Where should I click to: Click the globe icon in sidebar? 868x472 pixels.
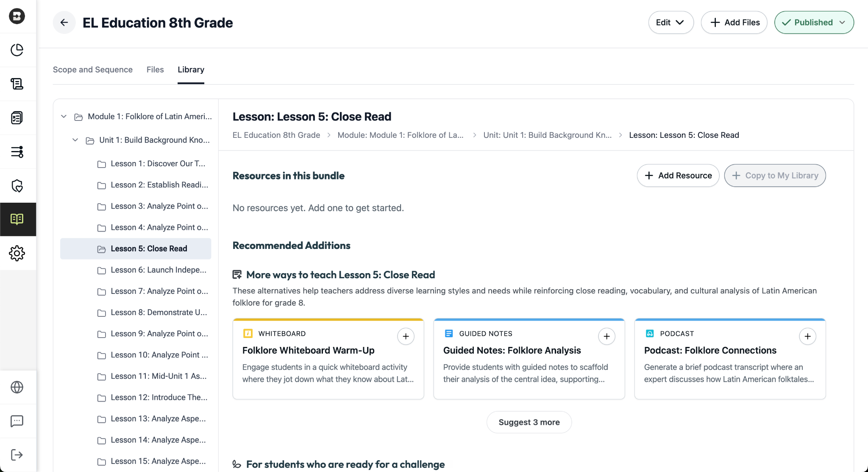(x=17, y=387)
